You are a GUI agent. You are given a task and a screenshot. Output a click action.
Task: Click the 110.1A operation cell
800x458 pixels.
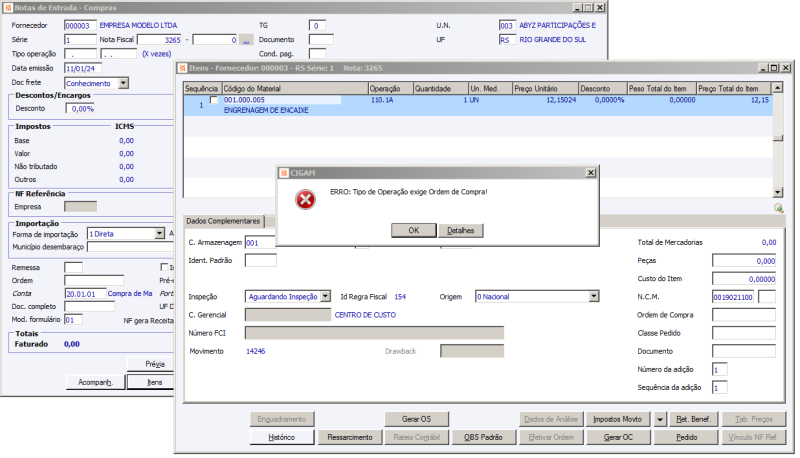click(x=382, y=100)
